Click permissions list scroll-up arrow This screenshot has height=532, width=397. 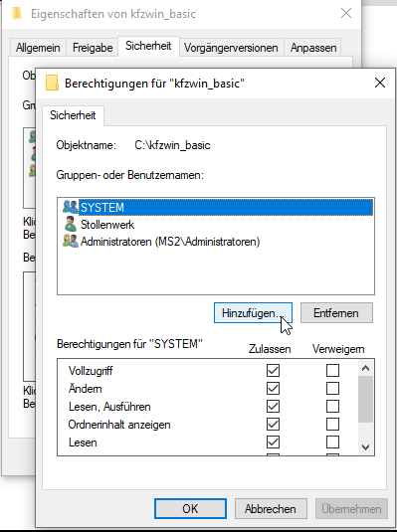click(x=365, y=368)
